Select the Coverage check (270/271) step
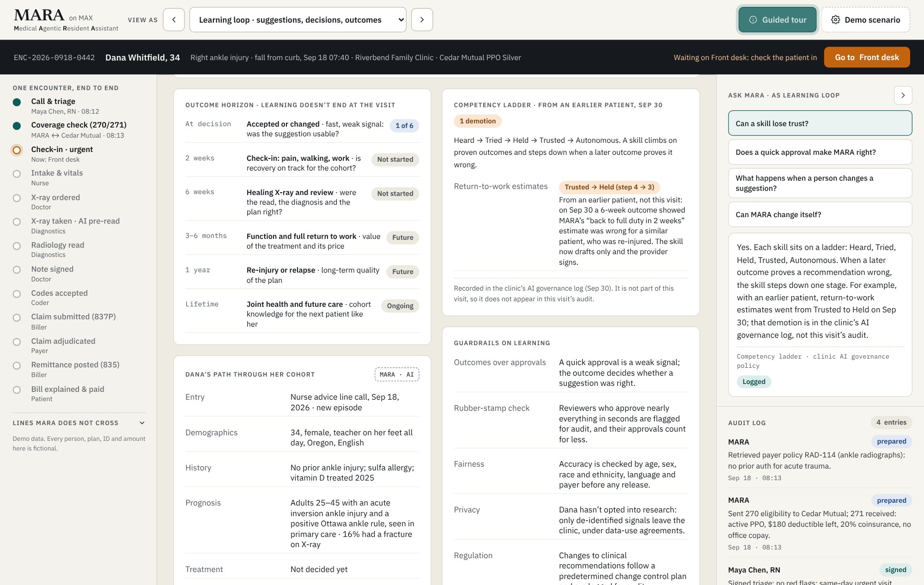Screen dimensions: 924x585 coord(79,130)
